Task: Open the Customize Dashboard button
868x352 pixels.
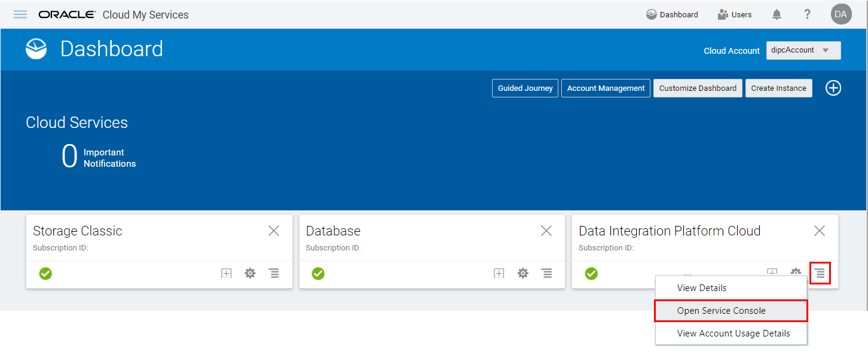Action: [x=698, y=88]
